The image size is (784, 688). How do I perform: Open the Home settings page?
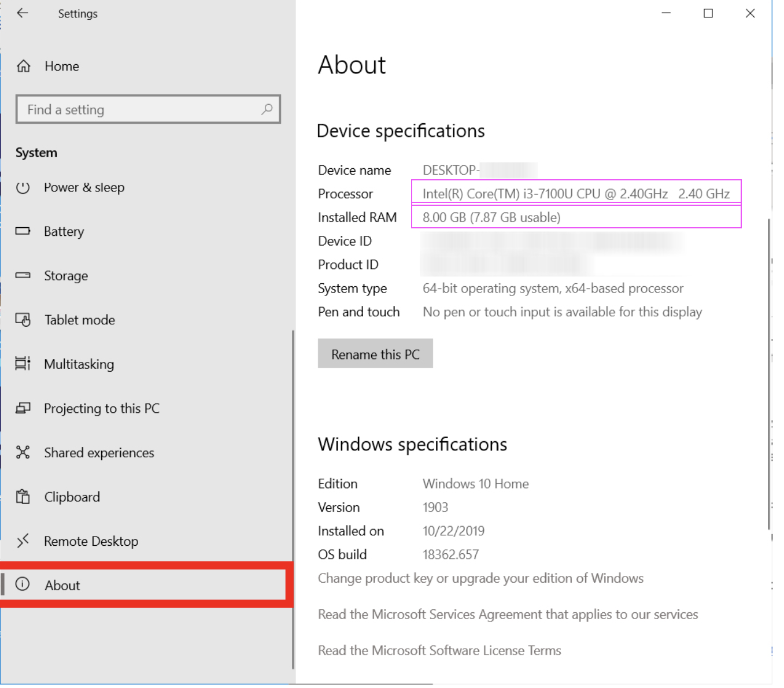pyautogui.click(x=62, y=66)
